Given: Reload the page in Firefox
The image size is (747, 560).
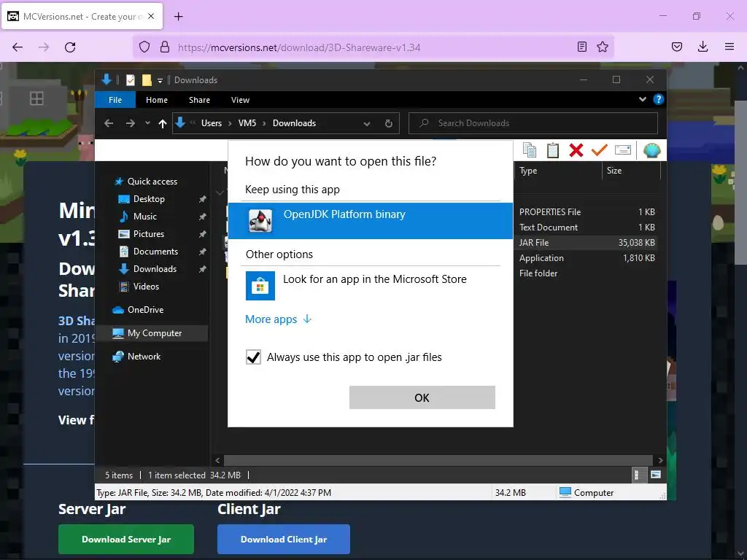Looking at the screenshot, I should pos(70,47).
